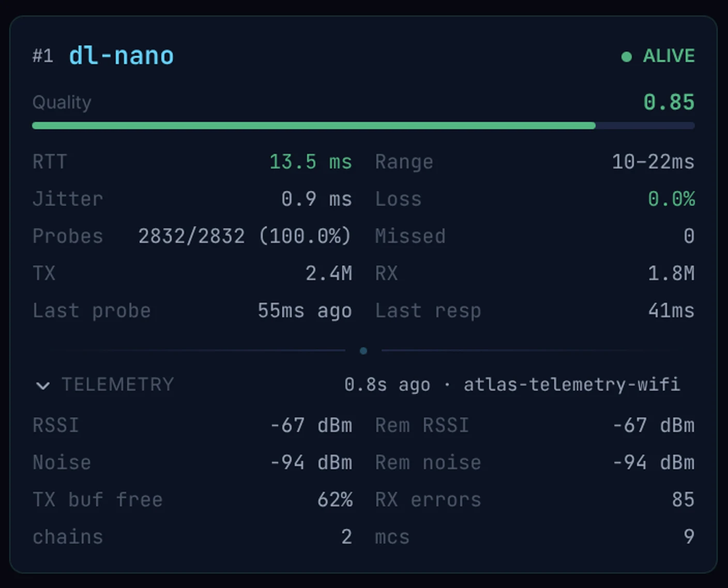Select the 0.85 quality score

pyautogui.click(x=669, y=102)
